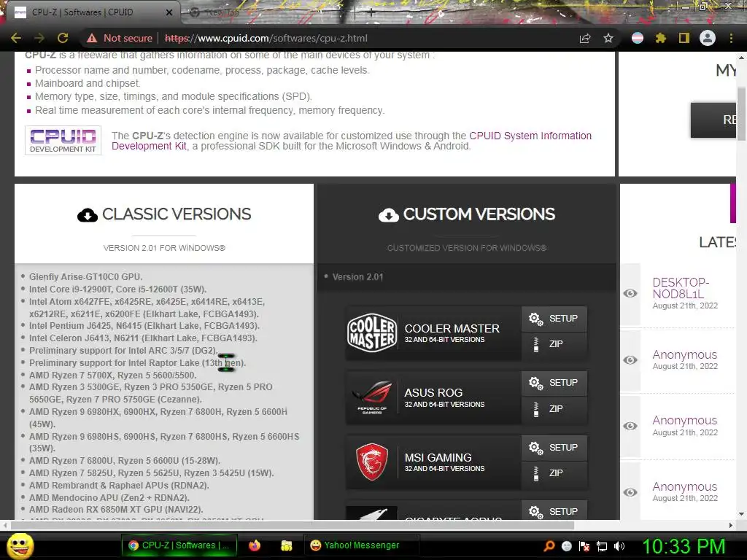Viewport: 747px width, 560px height.
Task: Open the Chrome three-dot menu
Action: tap(731, 38)
